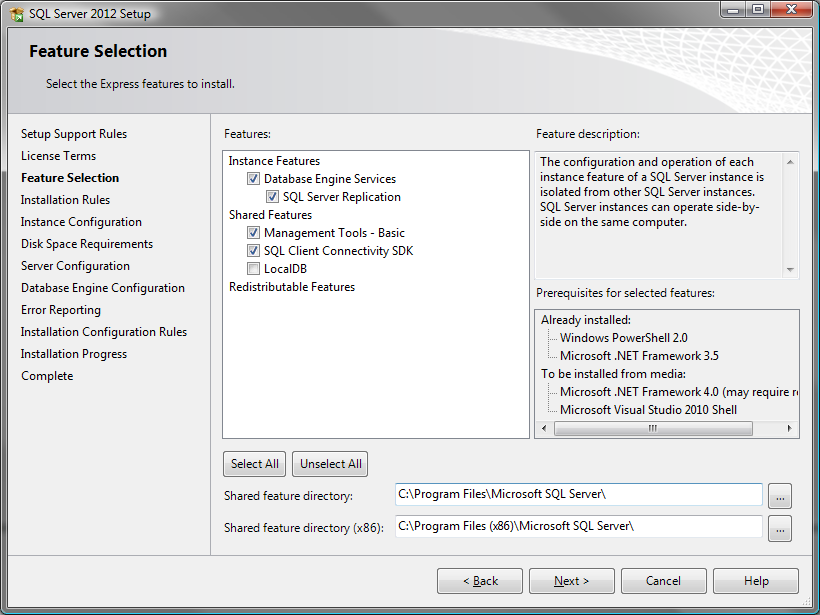Click Microsoft .NET Framework 4.0 prerequisite
Image resolution: width=820 pixels, height=615 pixels.
pyautogui.click(x=678, y=392)
